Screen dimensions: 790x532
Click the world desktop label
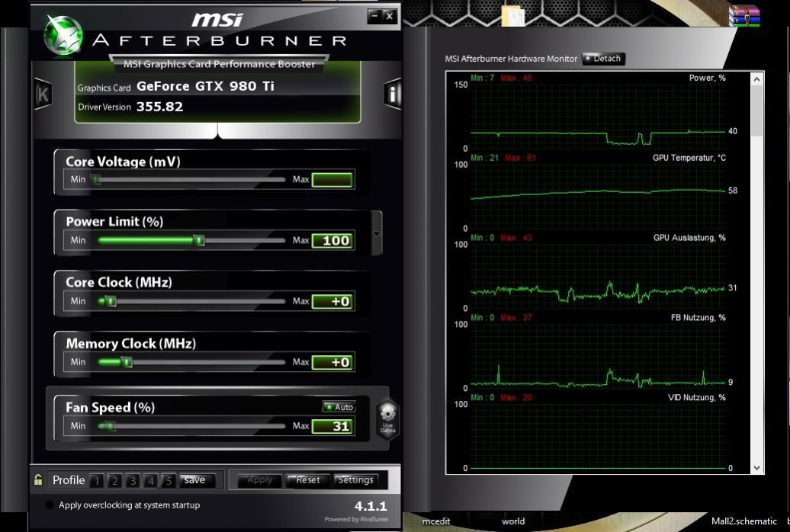pos(513,521)
